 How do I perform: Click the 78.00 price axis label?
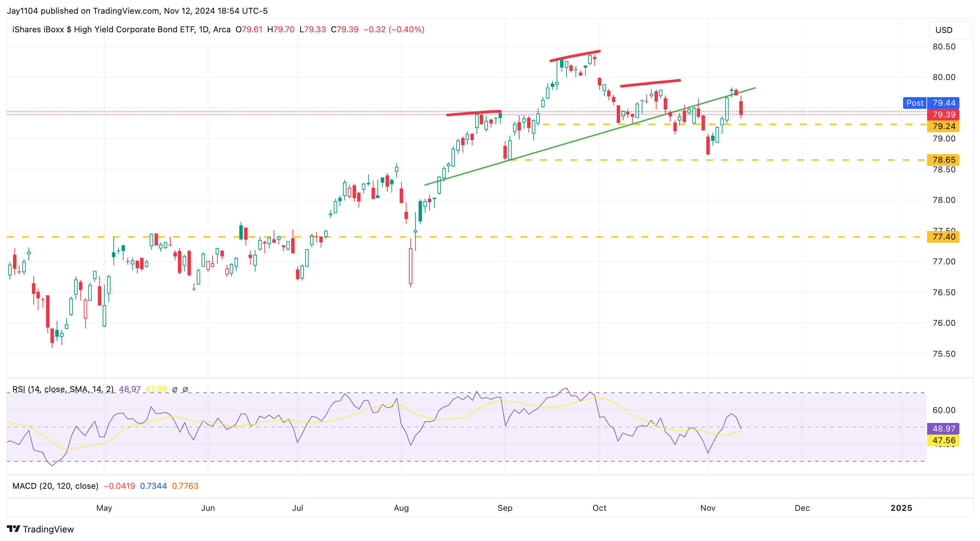tap(944, 200)
